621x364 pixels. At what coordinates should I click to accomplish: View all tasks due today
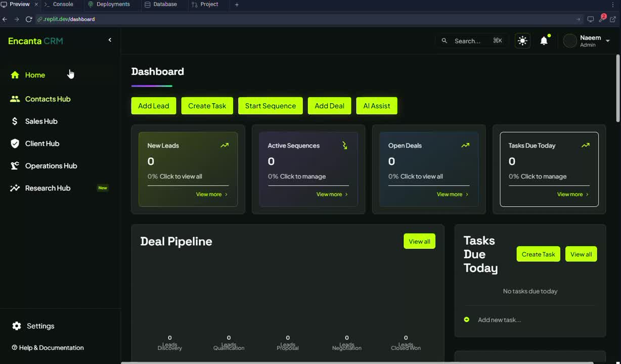point(581,254)
